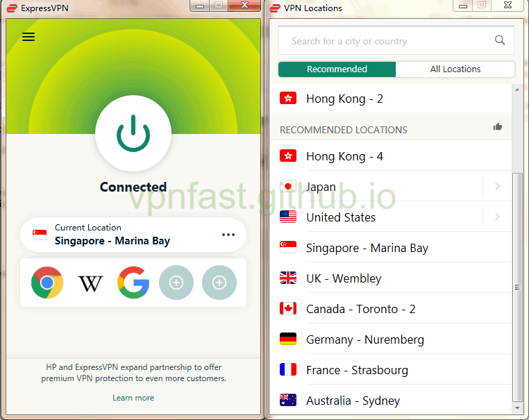The width and height of the screenshot is (529, 420).
Task: Select the United States location
Action: [x=376, y=217]
